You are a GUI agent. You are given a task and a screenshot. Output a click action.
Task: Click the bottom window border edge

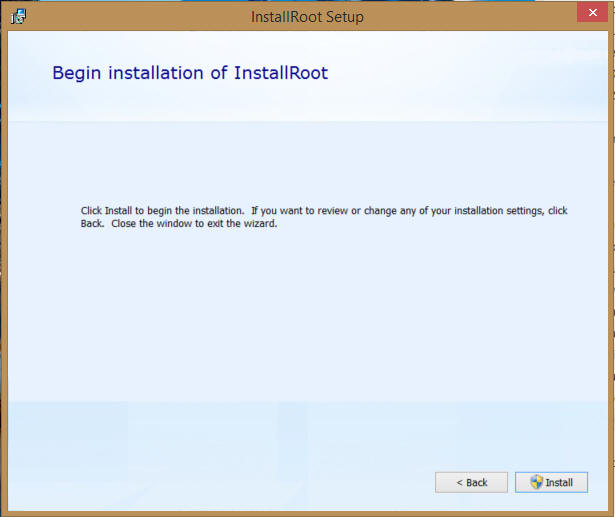pyautogui.click(x=306, y=512)
